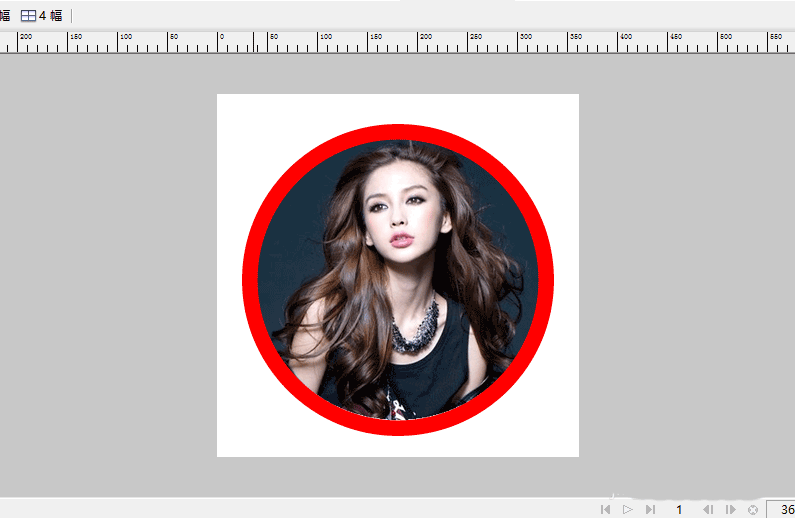Click the current frame number 1
The image size is (795, 518).
pos(679,510)
